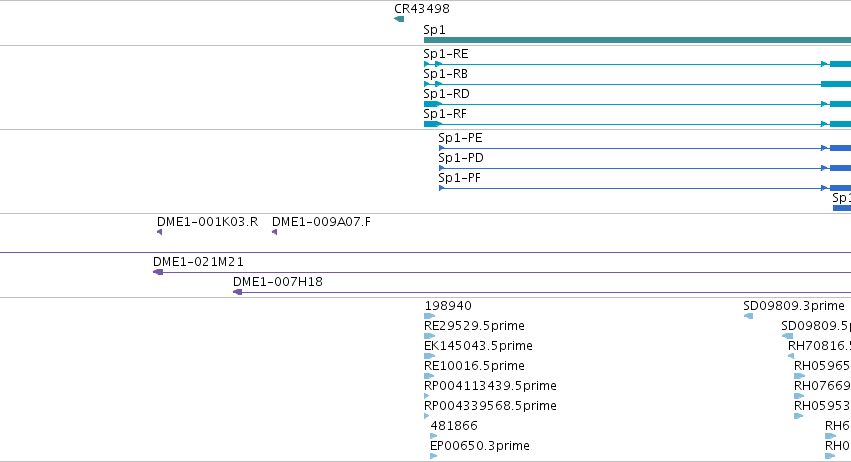This screenshot has height=462, width=851.
Task: Click the Sp1-PD start arrow glyph
Action: click(442, 168)
